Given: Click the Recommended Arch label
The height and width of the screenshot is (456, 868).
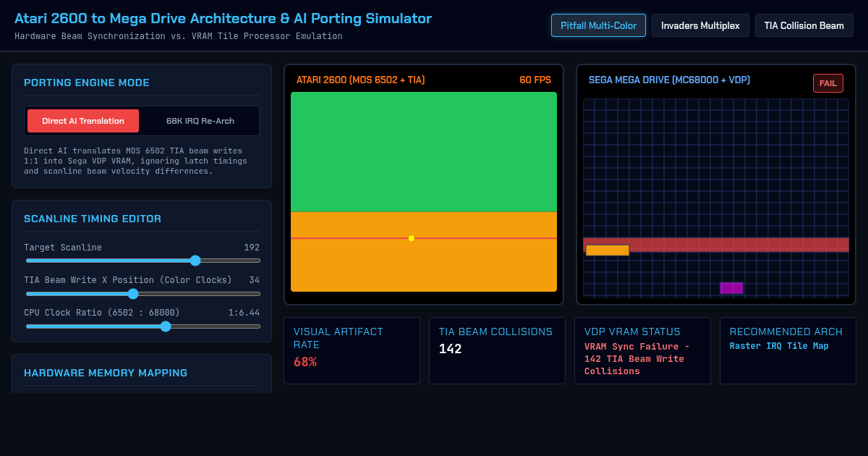Looking at the screenshot, I should click(786, 332).
